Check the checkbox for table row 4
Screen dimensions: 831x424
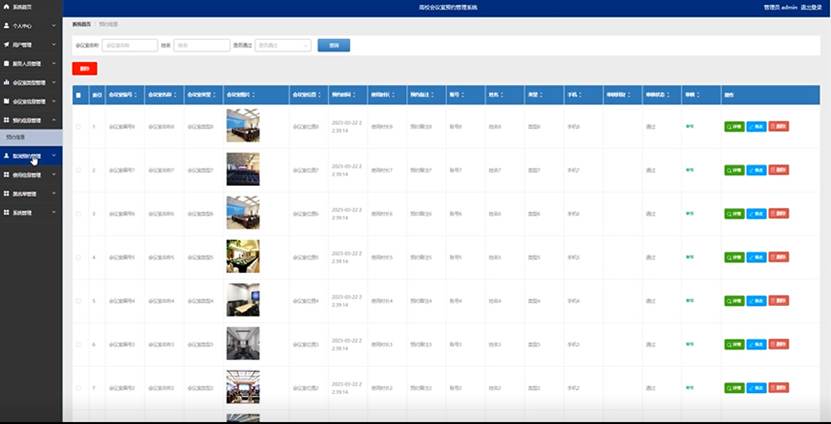click(78, 257)
